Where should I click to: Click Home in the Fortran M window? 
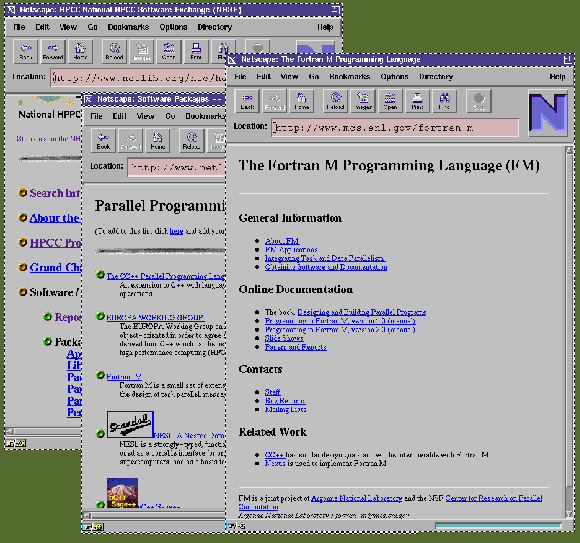[302, 101]
